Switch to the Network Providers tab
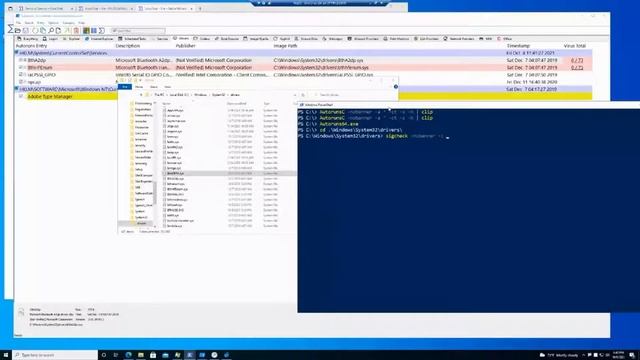The height and width of the screenshot is (360, 640). (459, 39)
